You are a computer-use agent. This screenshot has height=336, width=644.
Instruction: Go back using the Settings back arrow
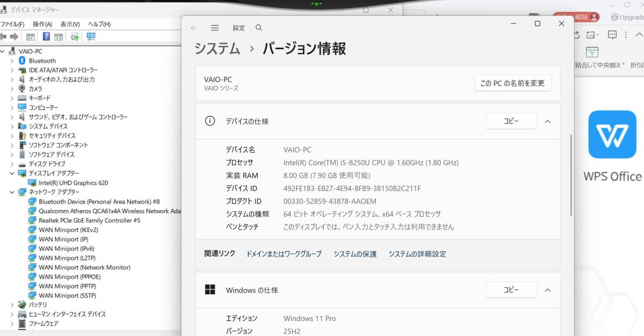point(194,27)
